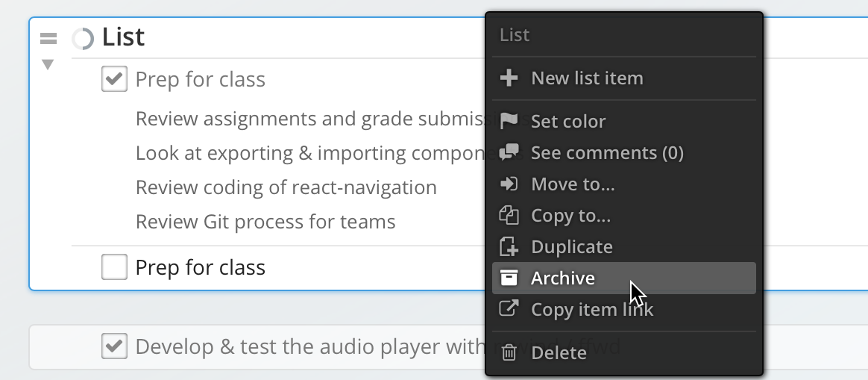Uncheck the Develop & test audio player checkbox

pos(114,346)
